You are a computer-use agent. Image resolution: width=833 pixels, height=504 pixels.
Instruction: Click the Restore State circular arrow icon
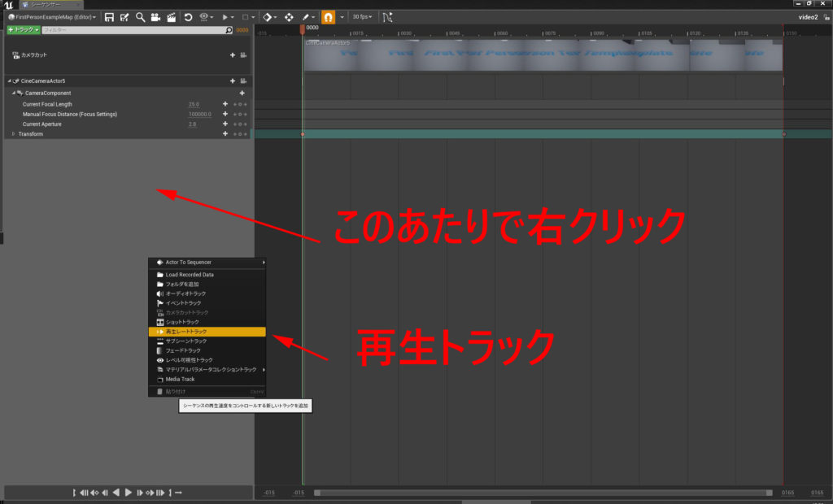pos(189,17)
